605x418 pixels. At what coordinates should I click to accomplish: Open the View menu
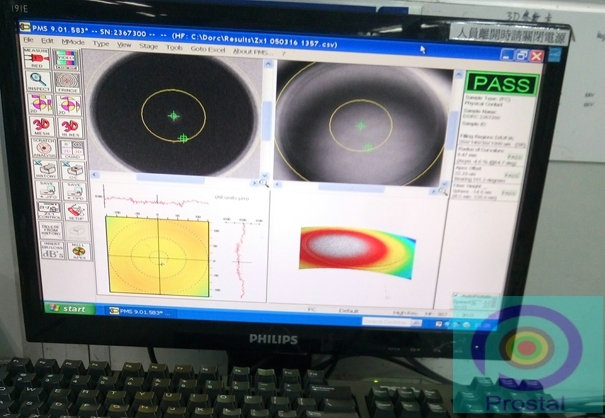(124, 45)
